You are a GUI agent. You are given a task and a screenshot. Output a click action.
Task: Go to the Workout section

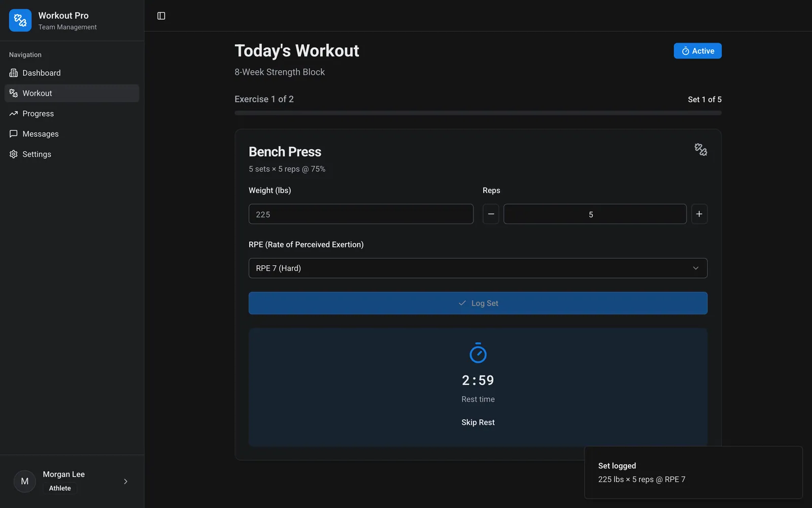click(72, 93)
